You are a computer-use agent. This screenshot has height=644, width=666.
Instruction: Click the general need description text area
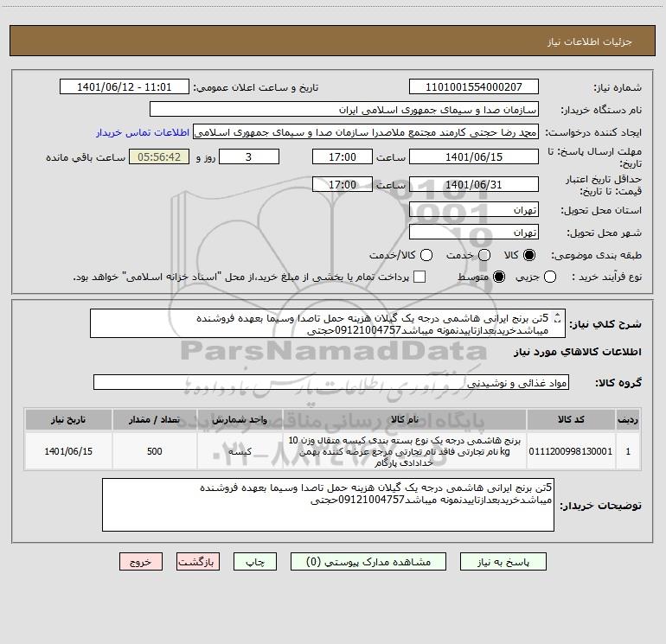pos(328,323)
